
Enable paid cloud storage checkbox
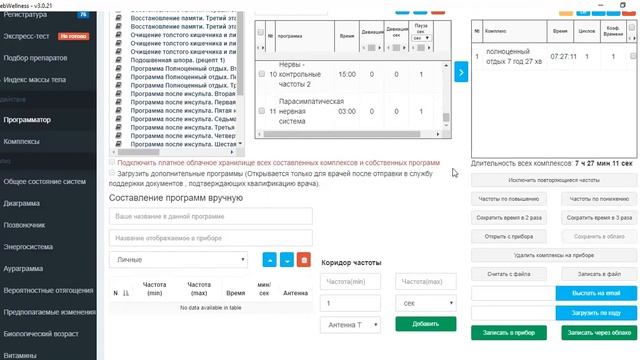(x=112, y=162)
